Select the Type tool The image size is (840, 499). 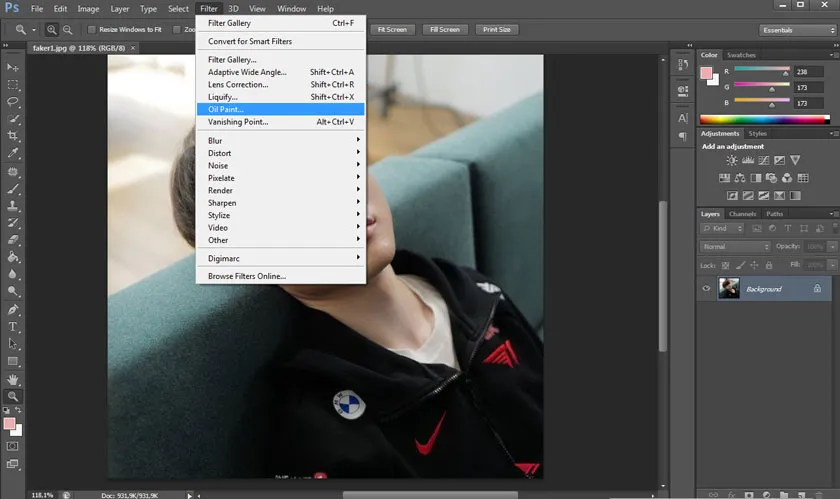coord(13,327)
